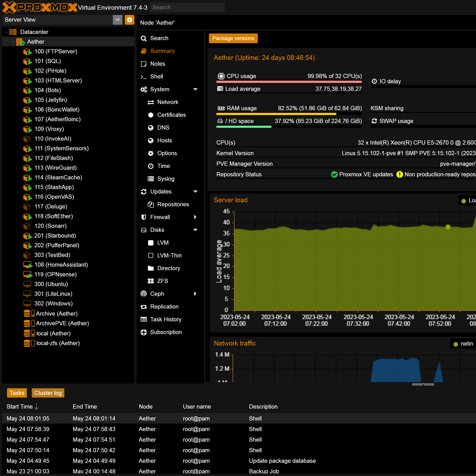Screen dimensions: 476x476
Task: Click the Replication arrows icon
Action: point(144,307)
